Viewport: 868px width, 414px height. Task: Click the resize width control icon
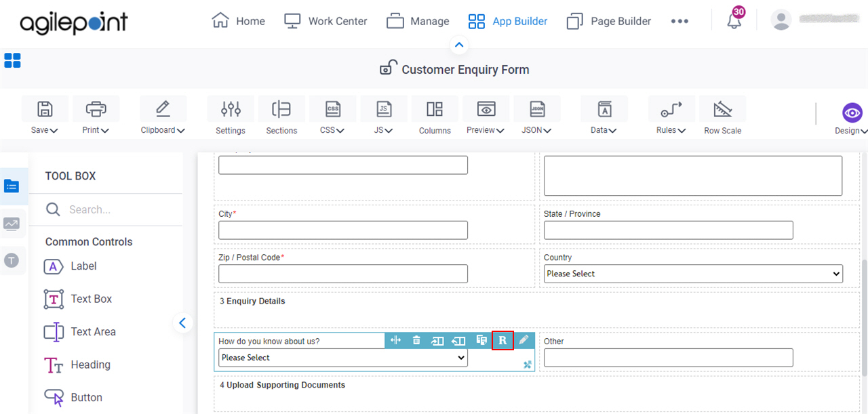point(396,340)
